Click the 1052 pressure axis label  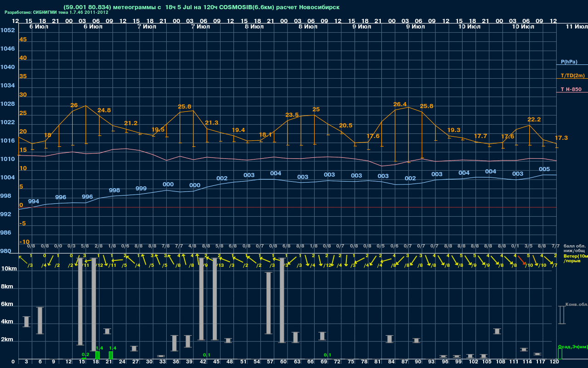click(7, 30)
